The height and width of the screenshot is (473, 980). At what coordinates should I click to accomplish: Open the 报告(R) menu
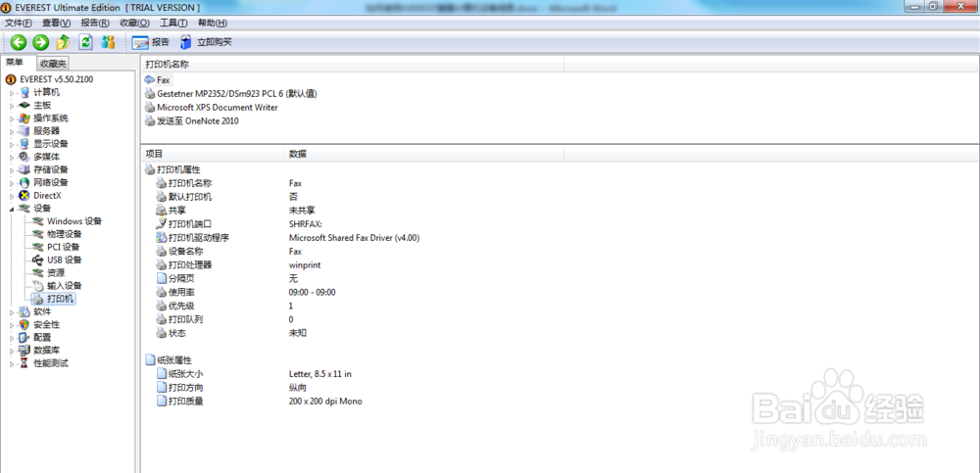click(95, 24)
